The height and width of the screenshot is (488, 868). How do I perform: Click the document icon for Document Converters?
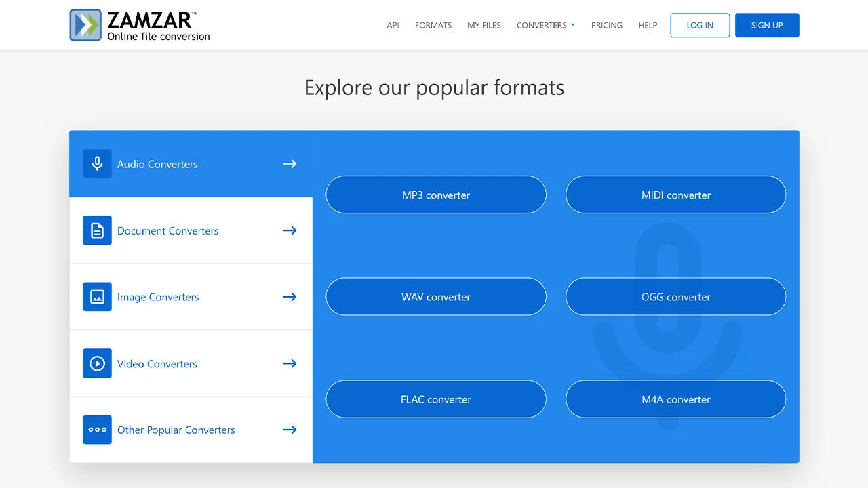(x=97, y=230)
